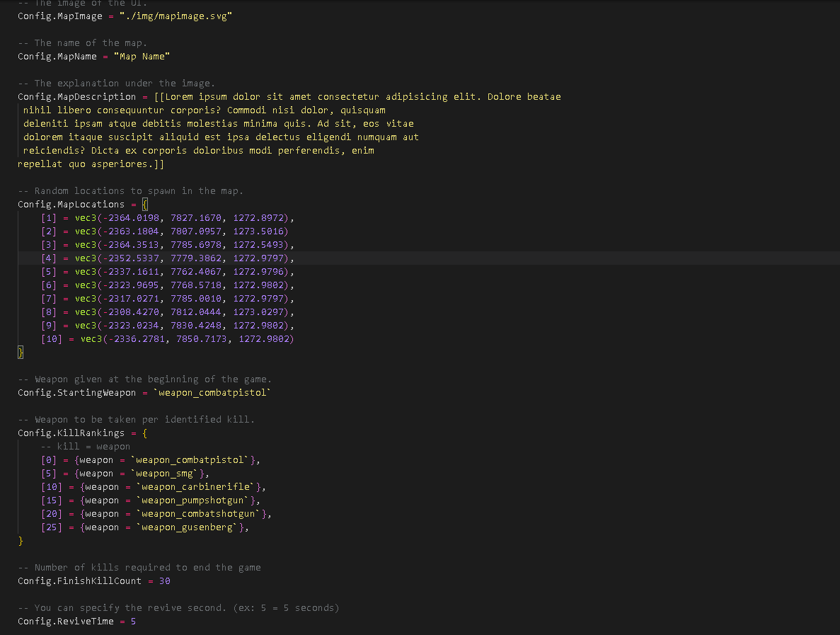The image size is (840, 635).
Task: Place cursor in the "Map Name" string
Action: (142, 57)
